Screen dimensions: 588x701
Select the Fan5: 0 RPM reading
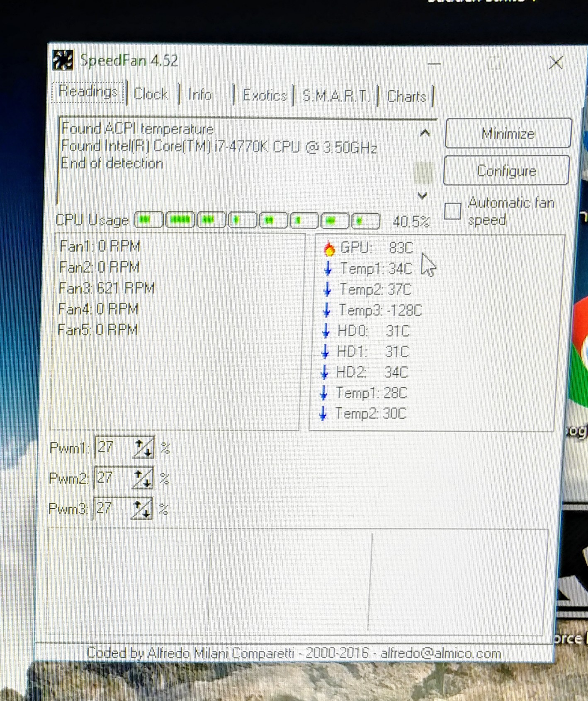pos(97,330)
